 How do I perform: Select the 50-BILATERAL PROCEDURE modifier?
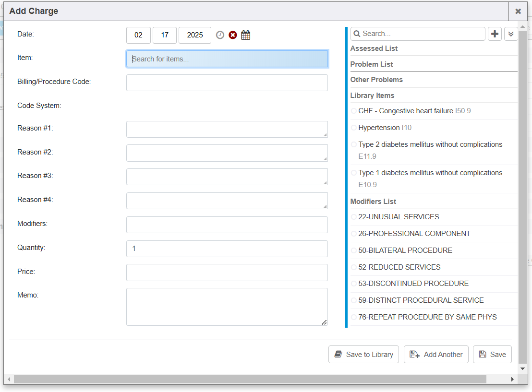(x=354, y=250)
